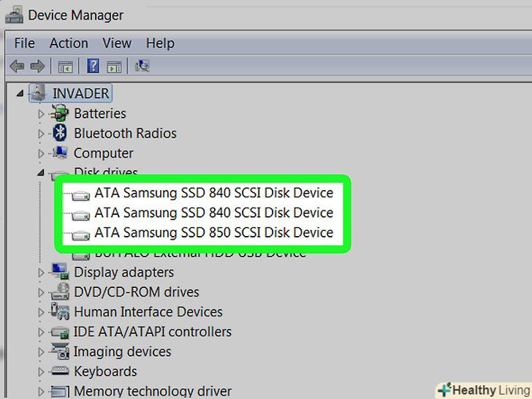The image size is (532, 399).
Task: Select the Memory technology driver label
Action: pyautogui.click(x=153, y=391)
